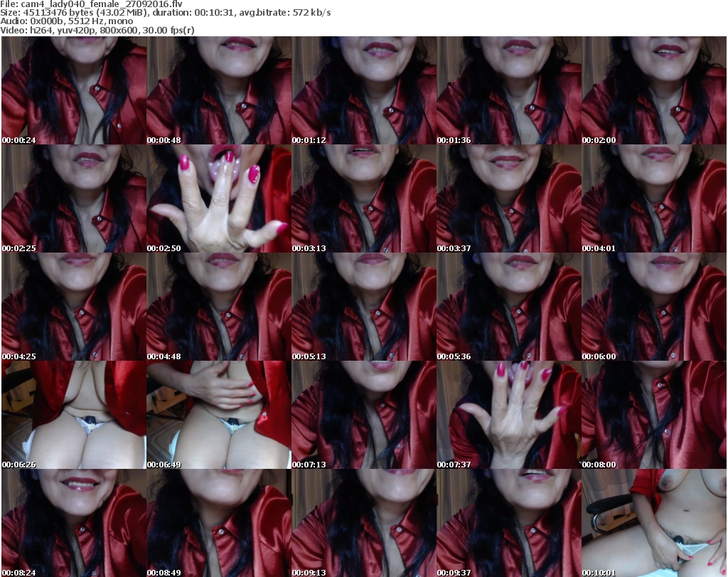The image size is (728, 577).
Task: View the frame timestamped 00:08:49
Action: (219, 523)
